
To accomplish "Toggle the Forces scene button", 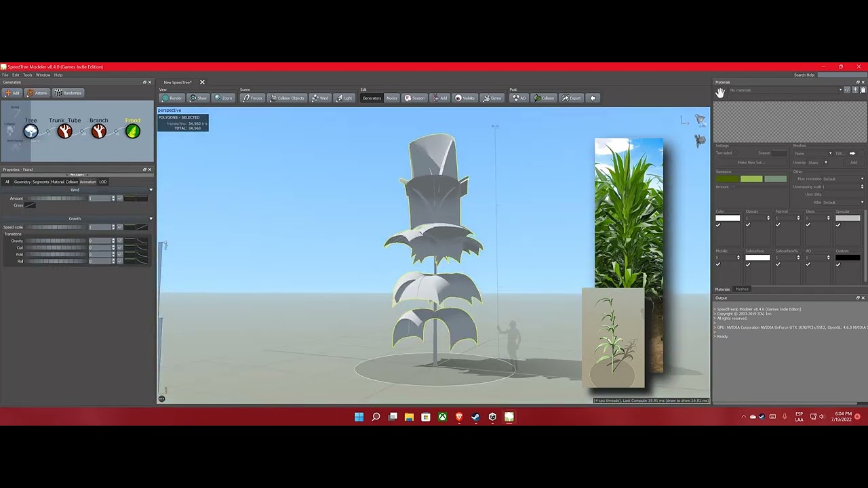I will (252, 98).
